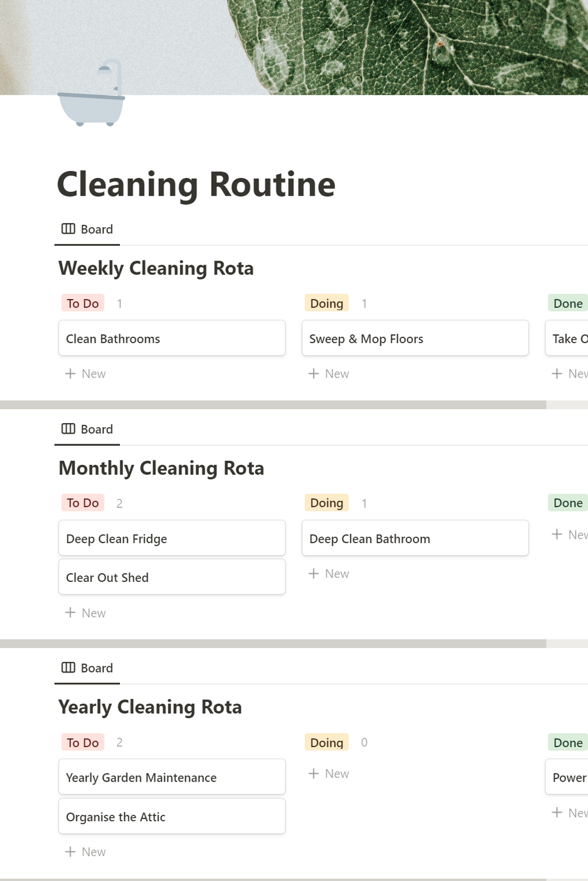Click plus icon under Sweep & Mop Floors
This screenshot has width=588, height=881.
[x=314, y=373]
